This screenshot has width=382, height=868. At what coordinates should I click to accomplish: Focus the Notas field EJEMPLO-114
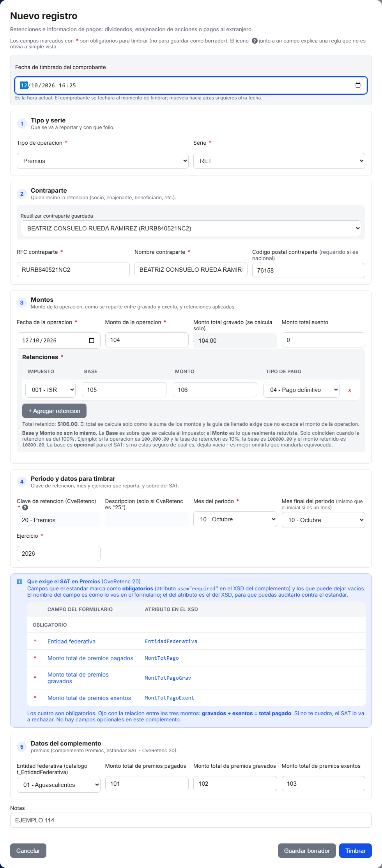tap(191, 820)
